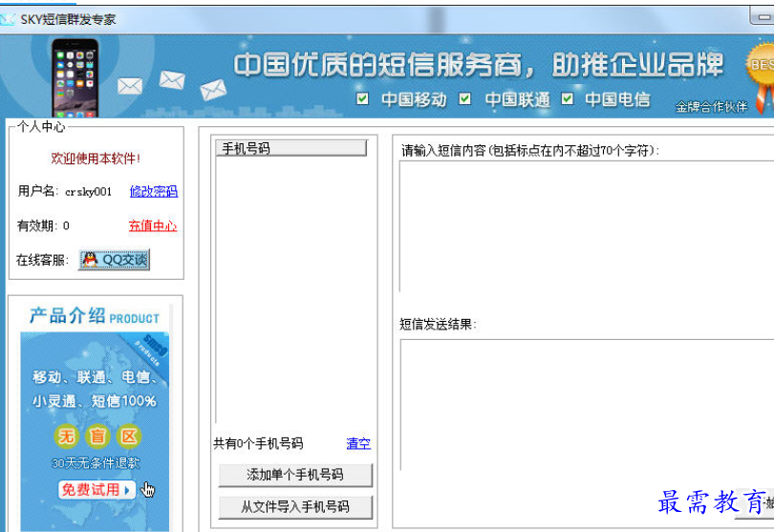This screenshot has width=774, height=532.
Task: Click the 欢迎使用本软件! welcome text
Action: pos(96,159)
